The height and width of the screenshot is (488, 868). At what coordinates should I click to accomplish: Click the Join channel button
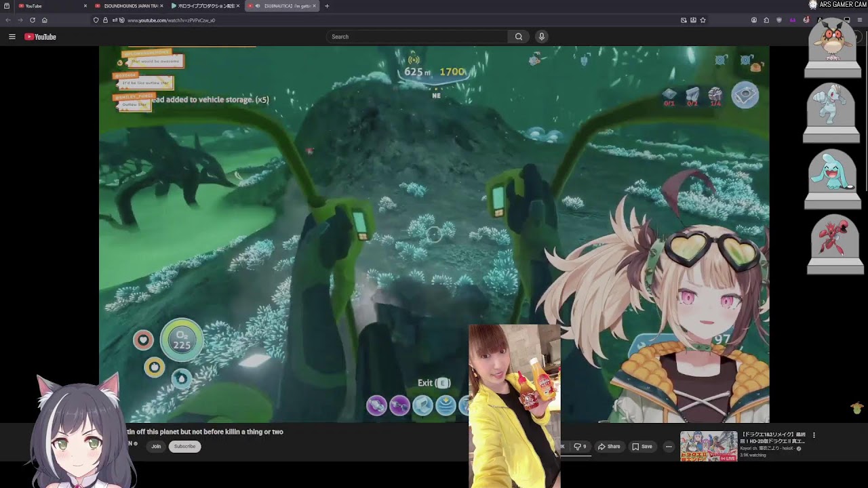pyautogui.click(x=156, y=446)
